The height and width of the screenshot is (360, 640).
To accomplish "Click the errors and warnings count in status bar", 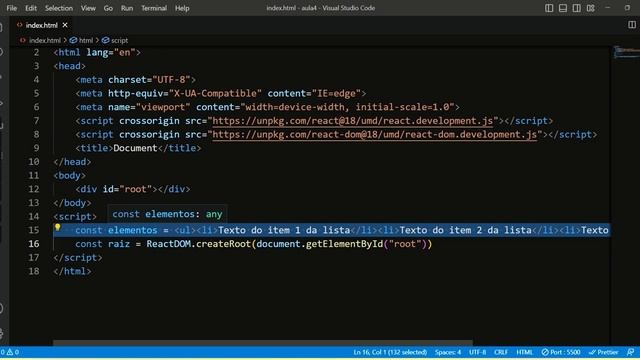I will [10, 352].
